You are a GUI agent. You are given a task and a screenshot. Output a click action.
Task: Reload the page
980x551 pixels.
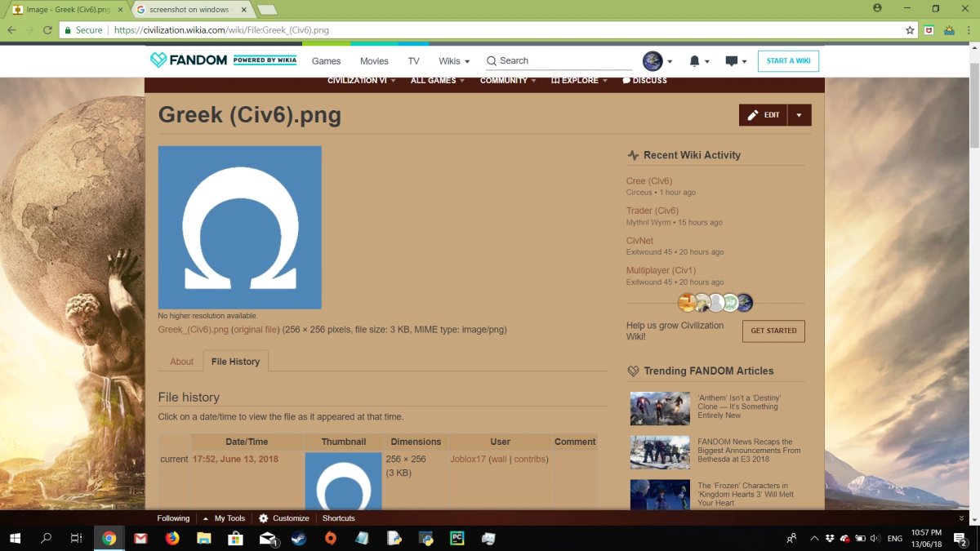[x=49, y=30]
